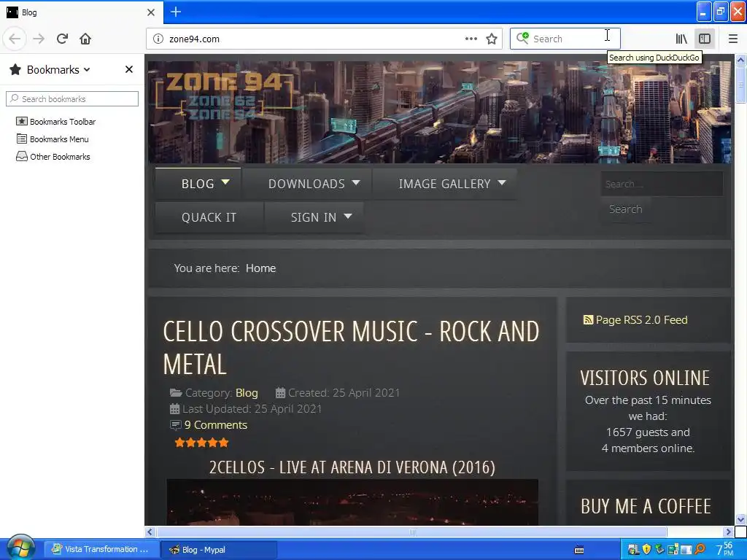Click the 2Cellos concert video thumbnail
Viewport: 747px width, 560px height.
pyautogui.click(x=352, y=502)
